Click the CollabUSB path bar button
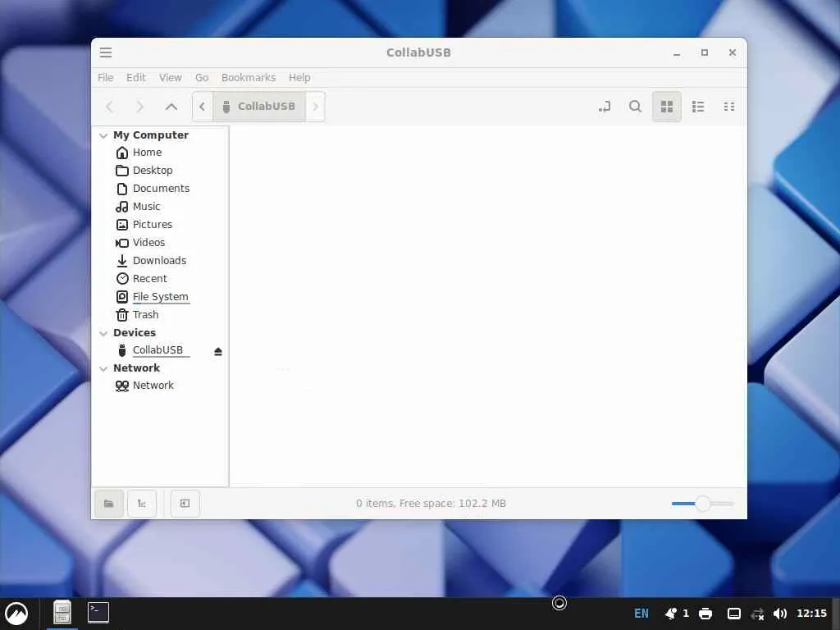The height and width of the screenshot is (630, 840). pyautogui.click(x=259, y=107)
